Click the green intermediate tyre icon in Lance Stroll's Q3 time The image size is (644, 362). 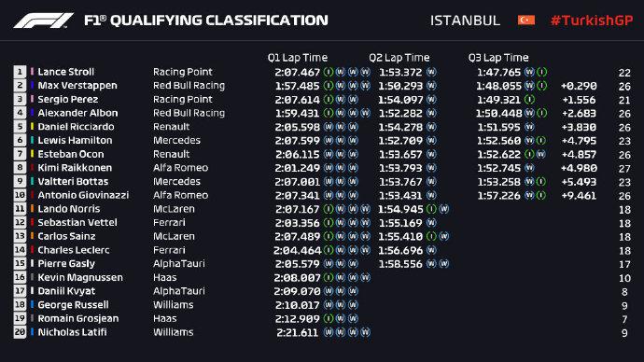[x=542, y=72]
